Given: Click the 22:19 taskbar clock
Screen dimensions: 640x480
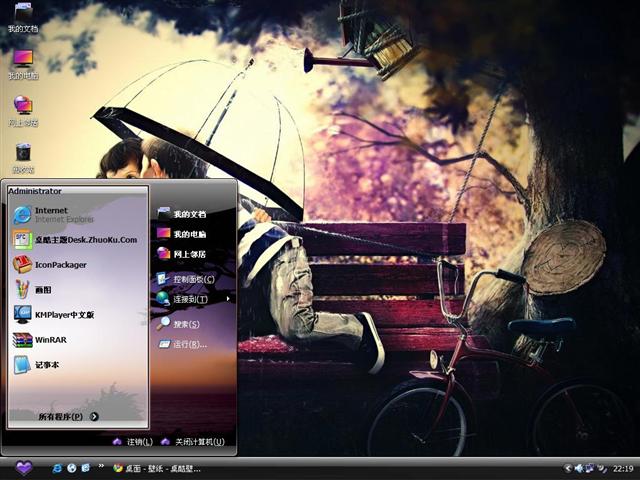Looking at the screenshot, I should (623, 469).
